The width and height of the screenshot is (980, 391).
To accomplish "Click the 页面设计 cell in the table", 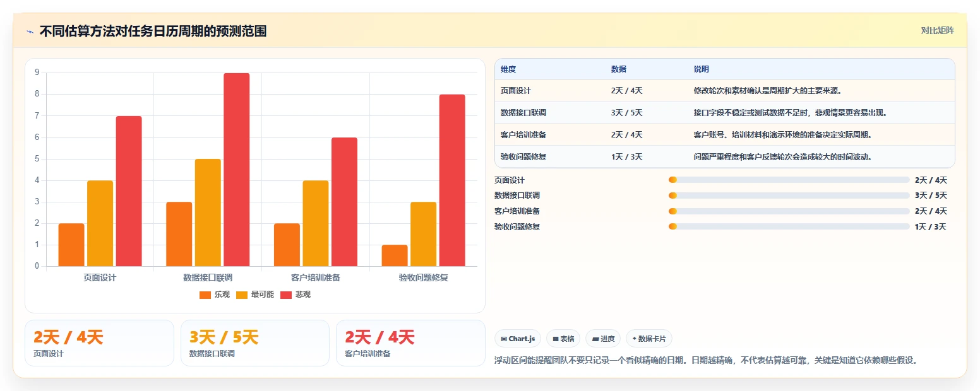I will pos(516,91).
